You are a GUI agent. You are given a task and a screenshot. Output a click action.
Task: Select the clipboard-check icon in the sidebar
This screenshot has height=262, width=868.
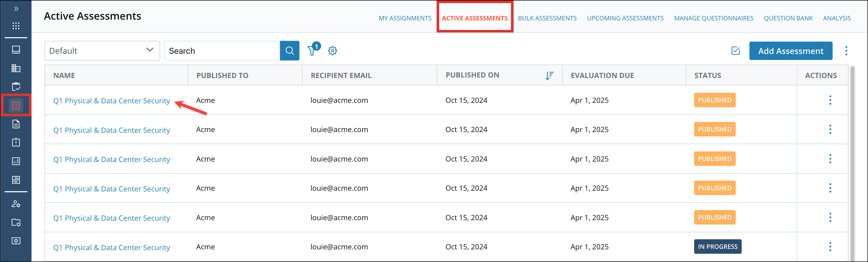coord(16,86)
